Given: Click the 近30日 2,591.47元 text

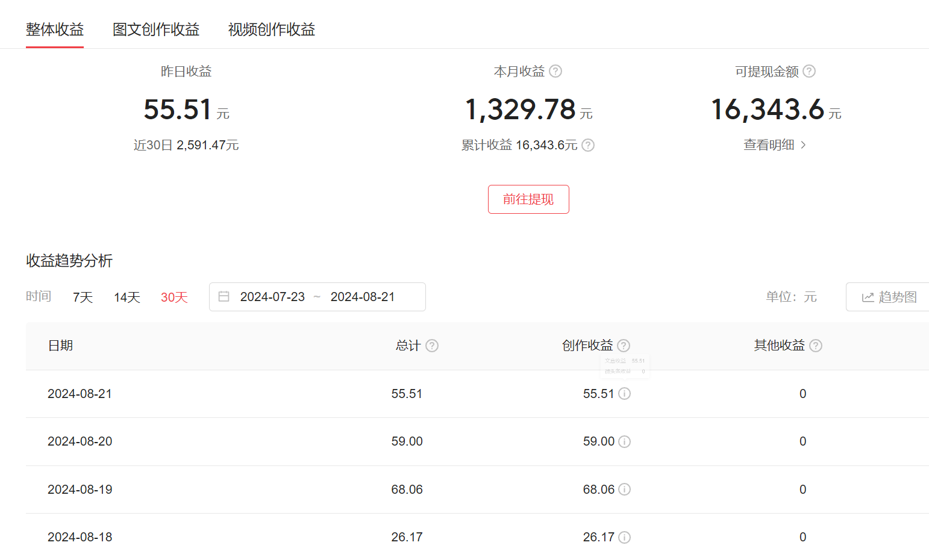Looking at the screenshot, I should click(186, 145).
